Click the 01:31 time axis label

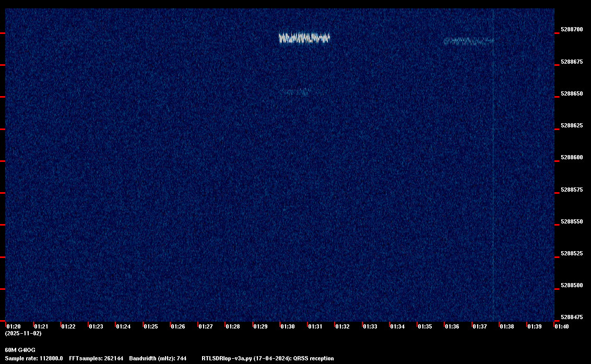point(315,326)
